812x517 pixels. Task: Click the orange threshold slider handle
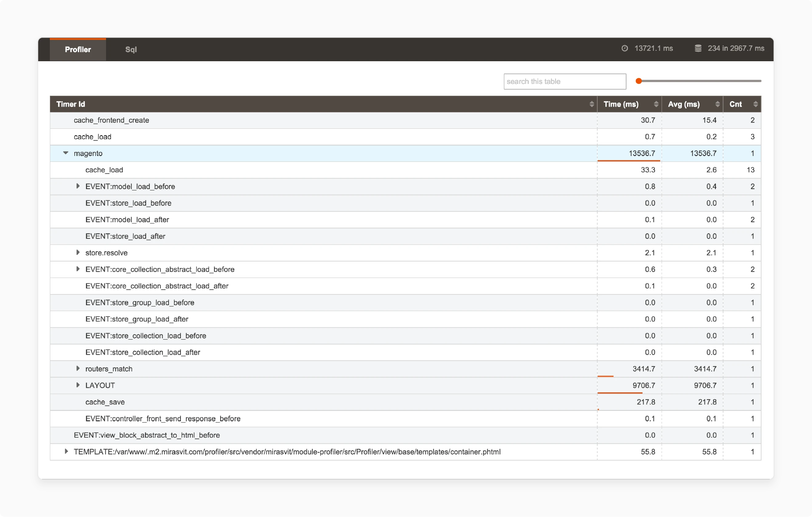click(x=639, y=81)
